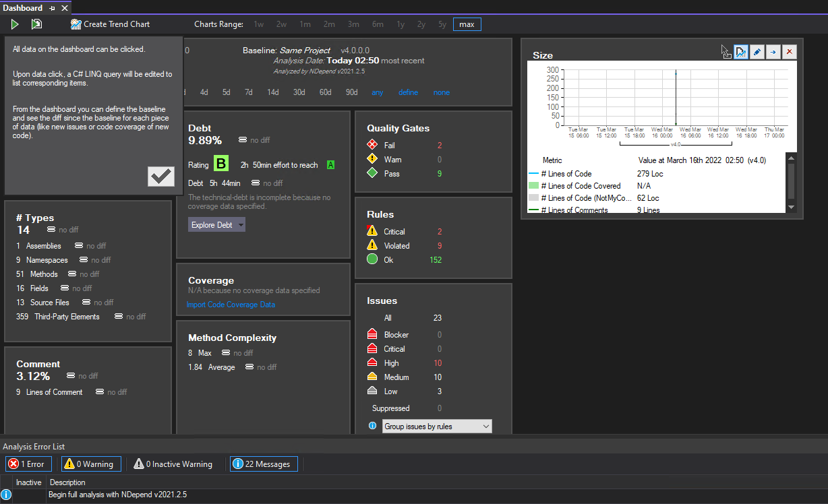This screenshot has height=504, width=828.
Task: Click the blue arrow icon on Size chart
Action: click(773, 52)
